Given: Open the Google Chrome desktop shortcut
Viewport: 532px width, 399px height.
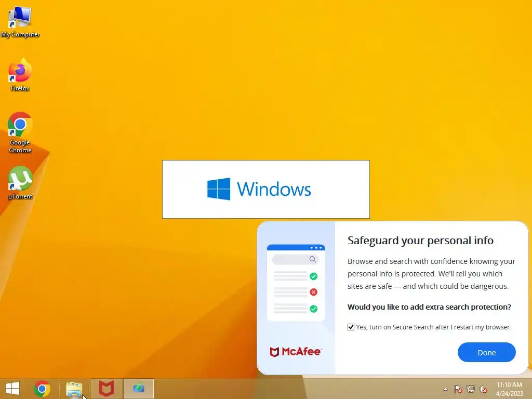Looking at the screenshot, I should (20, 132).
